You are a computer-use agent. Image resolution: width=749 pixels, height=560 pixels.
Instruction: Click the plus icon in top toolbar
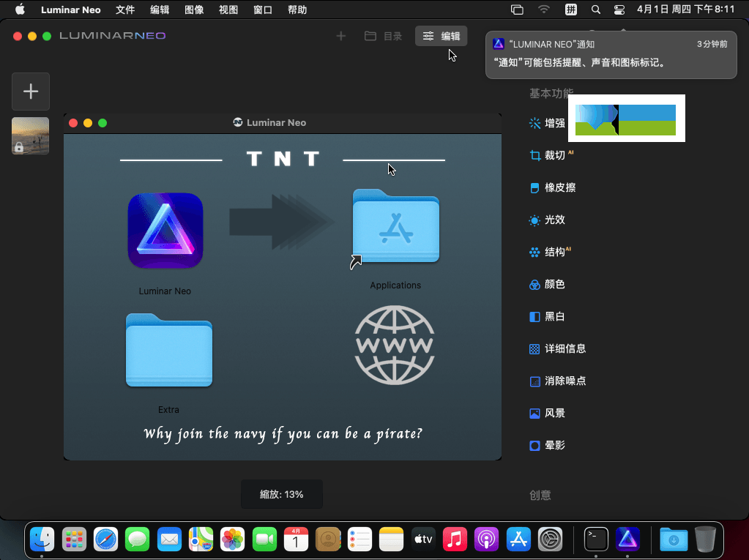(341, 36)
